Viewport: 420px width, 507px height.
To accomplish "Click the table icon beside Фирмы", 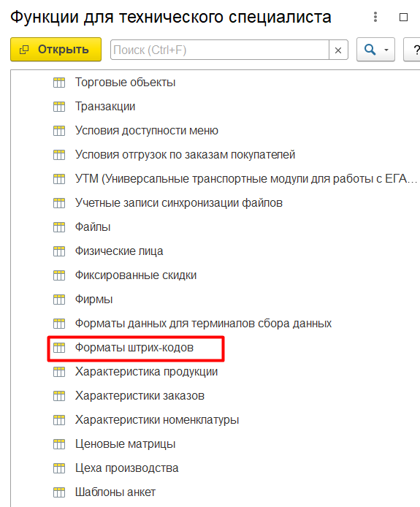I will 59,300.
